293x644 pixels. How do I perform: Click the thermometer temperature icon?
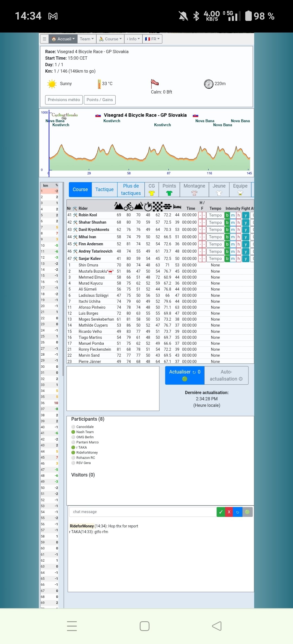(99, 84)
